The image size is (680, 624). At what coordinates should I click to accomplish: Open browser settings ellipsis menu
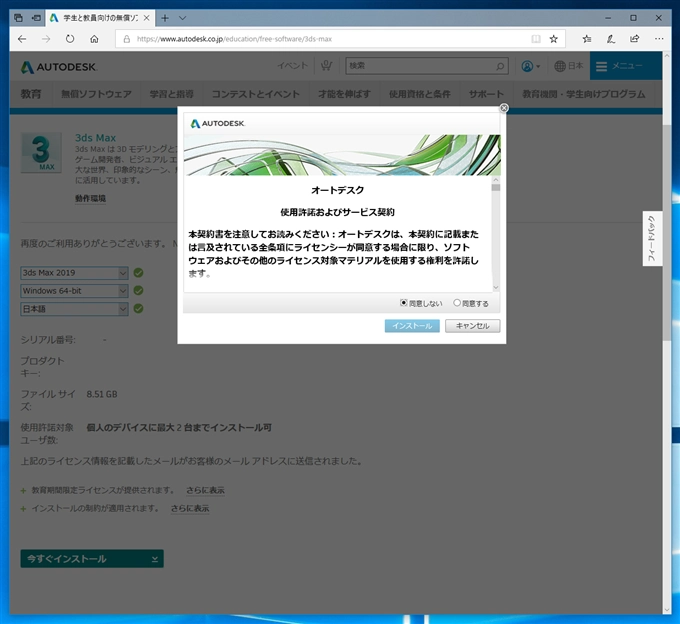click(659, 39)
